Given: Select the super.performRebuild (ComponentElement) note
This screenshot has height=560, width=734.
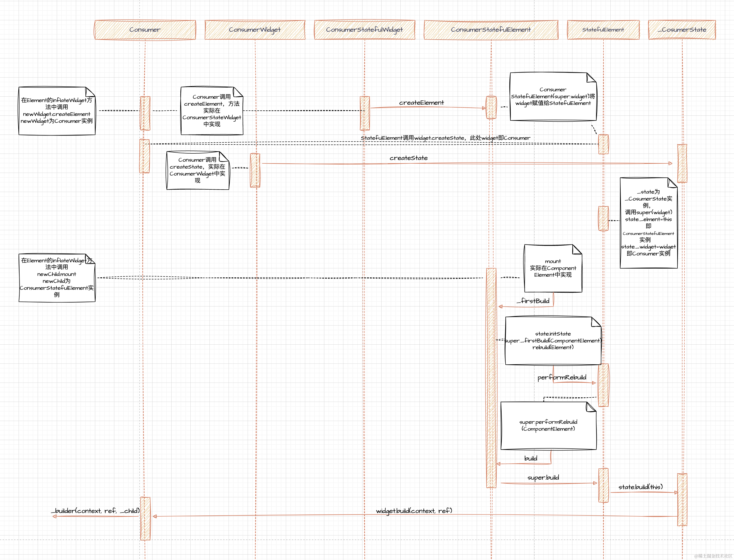Looking at the screenshot, I should pos(548,426).
